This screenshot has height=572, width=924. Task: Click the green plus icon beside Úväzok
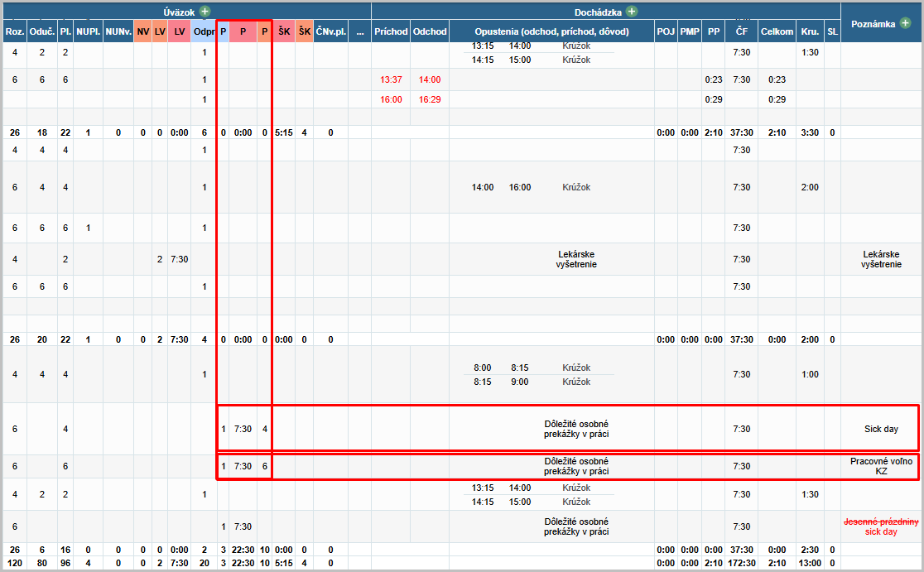tap(205, 12)
